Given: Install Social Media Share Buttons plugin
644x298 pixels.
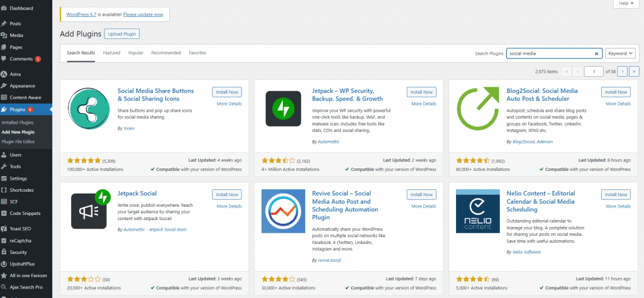Looking at the screenshot, I should click(x=226, y=92).
